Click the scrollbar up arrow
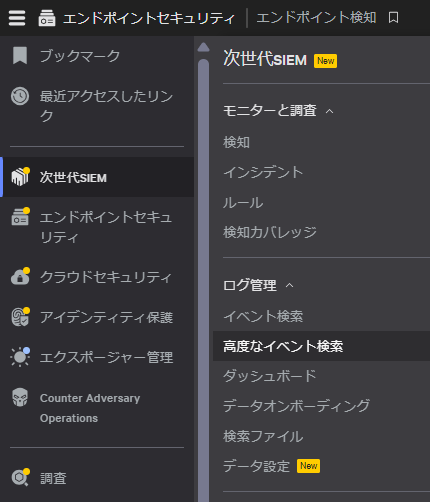Viewport: 430px width, 502px height. coord(203,48)
